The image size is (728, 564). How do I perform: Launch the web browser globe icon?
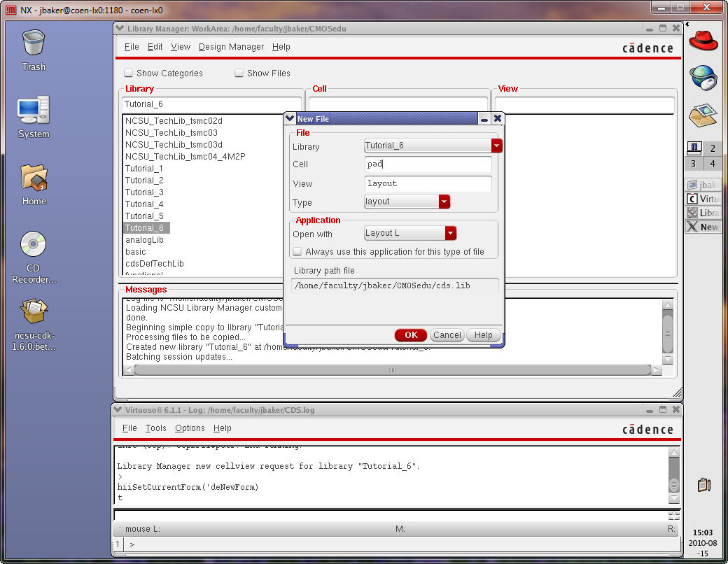coord(703,77)
